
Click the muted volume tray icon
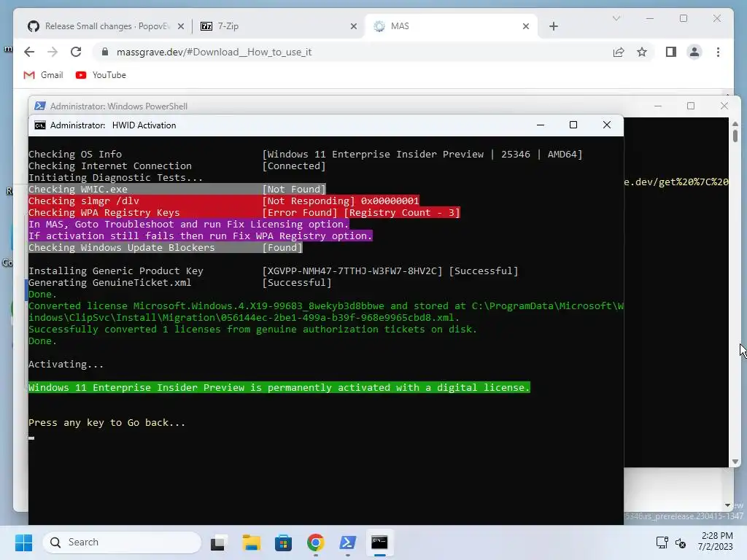(681, 542)
